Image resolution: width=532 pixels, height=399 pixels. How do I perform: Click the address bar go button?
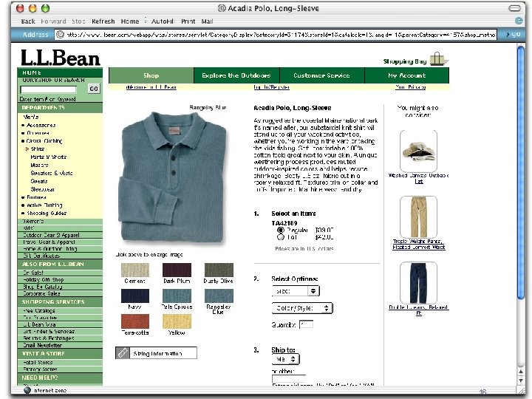click(x=513, y=35)
